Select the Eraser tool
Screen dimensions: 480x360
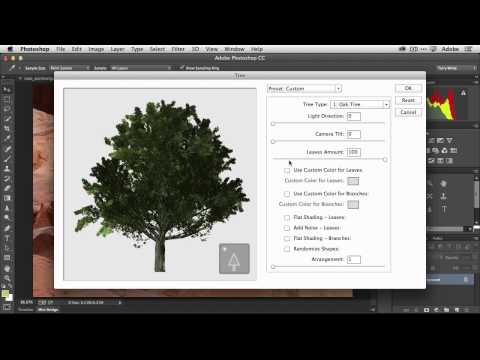[x=7, y=188]
